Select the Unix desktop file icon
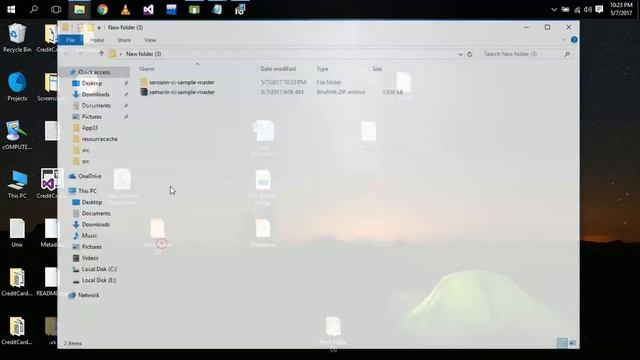 pyautogui.click(x=17, y=233)
